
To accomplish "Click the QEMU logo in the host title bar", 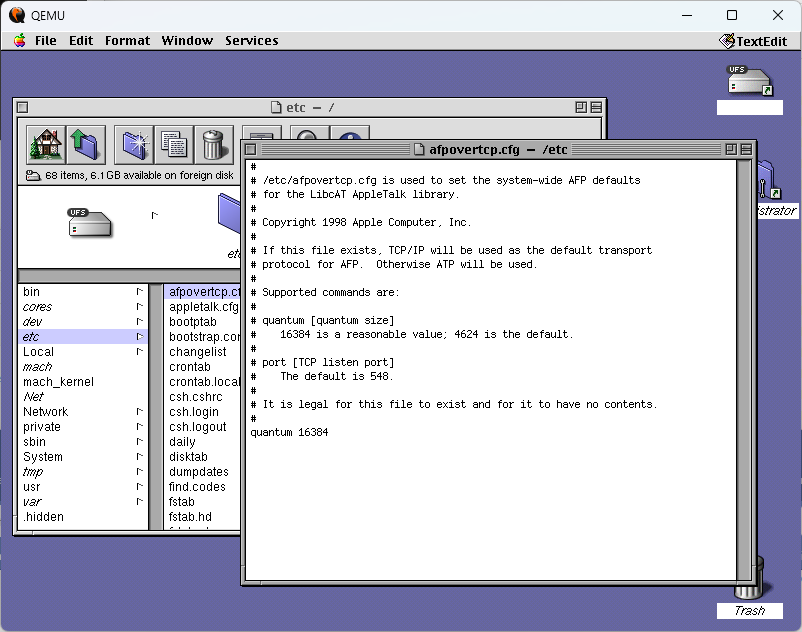I will [x=17, y=15].
